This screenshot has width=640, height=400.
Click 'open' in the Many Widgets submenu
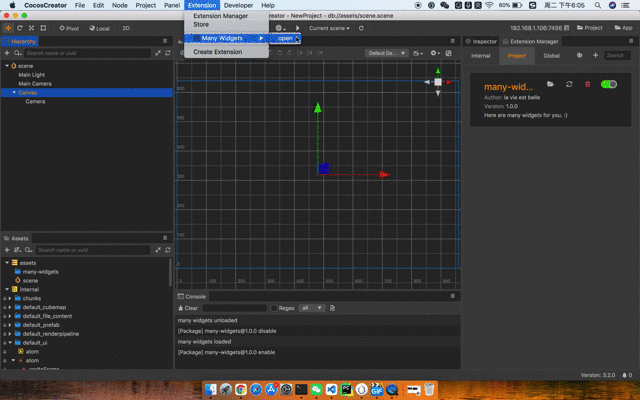coord(285,38)
